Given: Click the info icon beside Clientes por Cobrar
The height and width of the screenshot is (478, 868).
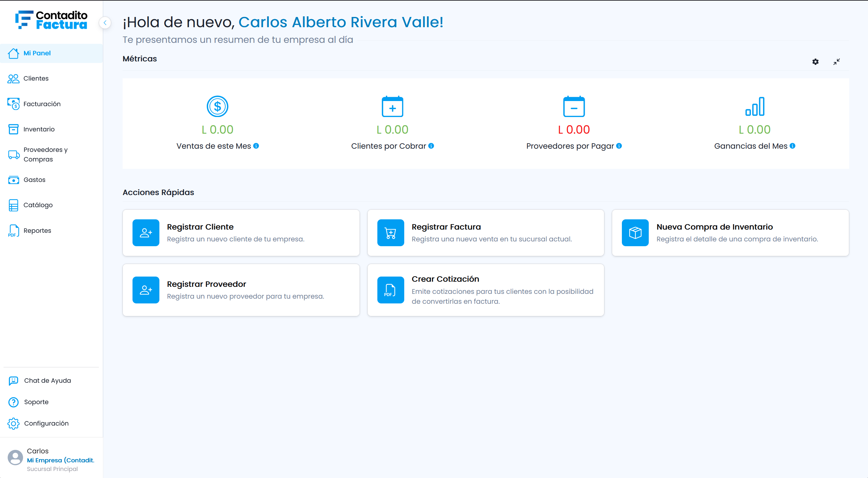Looking at the screenshot, I should pyautogui.click(x=431, y=146).
